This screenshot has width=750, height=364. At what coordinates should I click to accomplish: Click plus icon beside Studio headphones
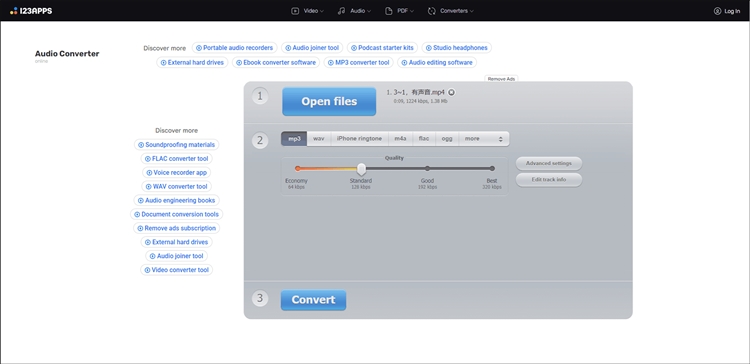(x=429, y=48)
